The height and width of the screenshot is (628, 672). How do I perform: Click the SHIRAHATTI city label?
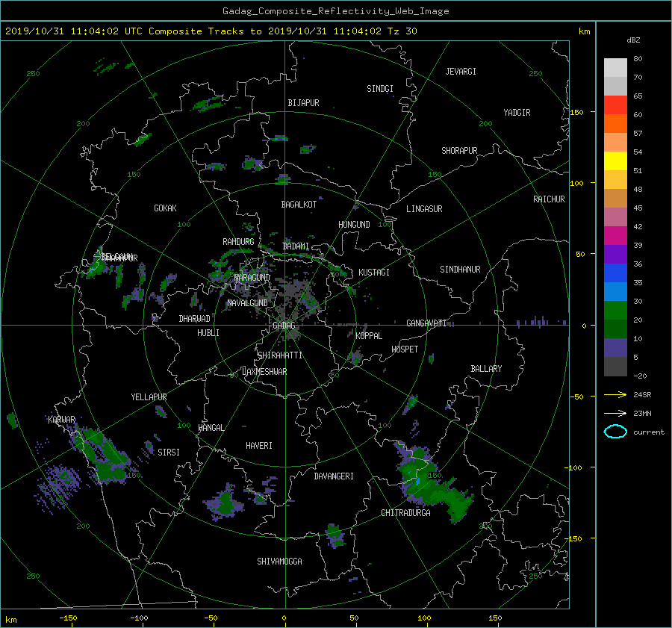(280, 355)
